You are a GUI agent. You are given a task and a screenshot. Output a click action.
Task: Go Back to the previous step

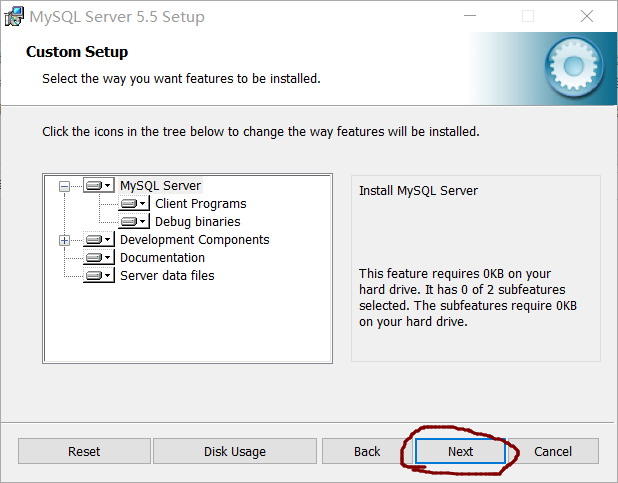(367, 451)
